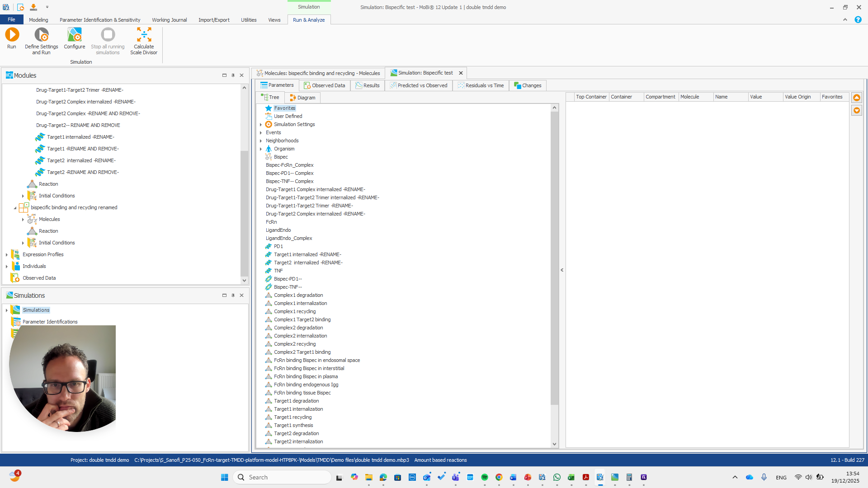Pin the Modules panel

pyautogui.click(x=233, y=75)
